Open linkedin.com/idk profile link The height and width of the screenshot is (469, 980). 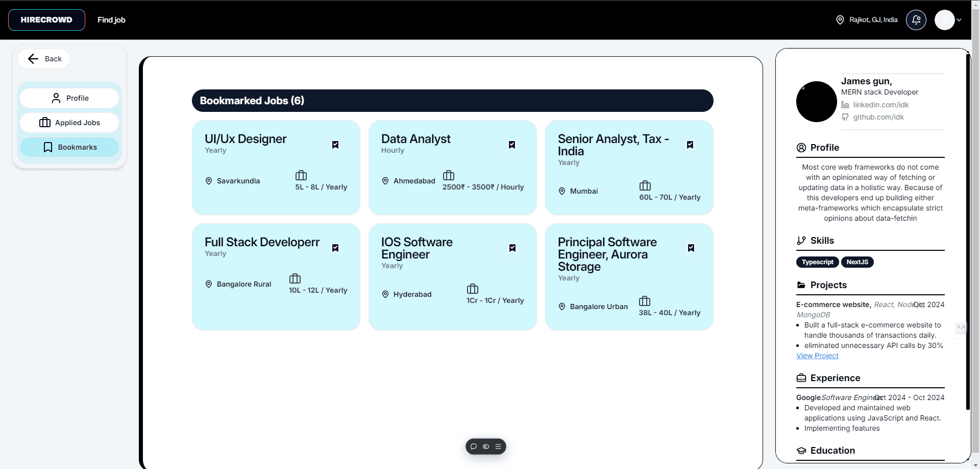pyautogui.click(x=881, y=105)
